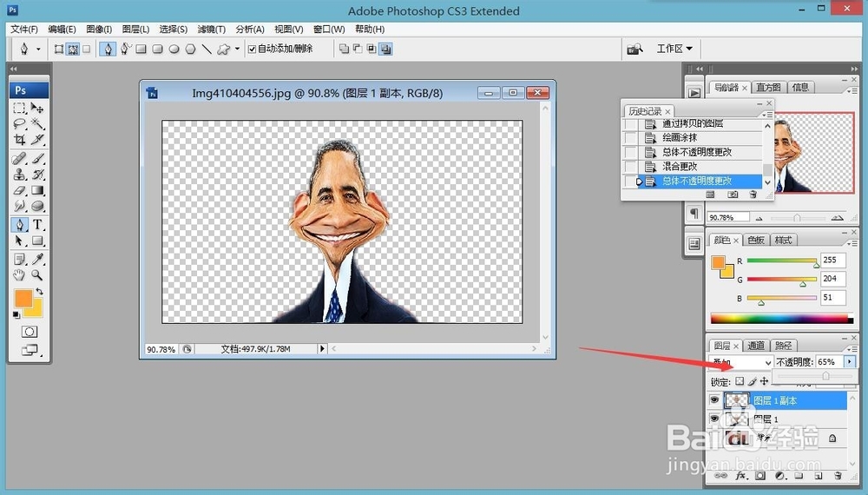Toggle Auto Add/Delete checkbox
This screenshot has height=495, width=868.
[253, 49]
